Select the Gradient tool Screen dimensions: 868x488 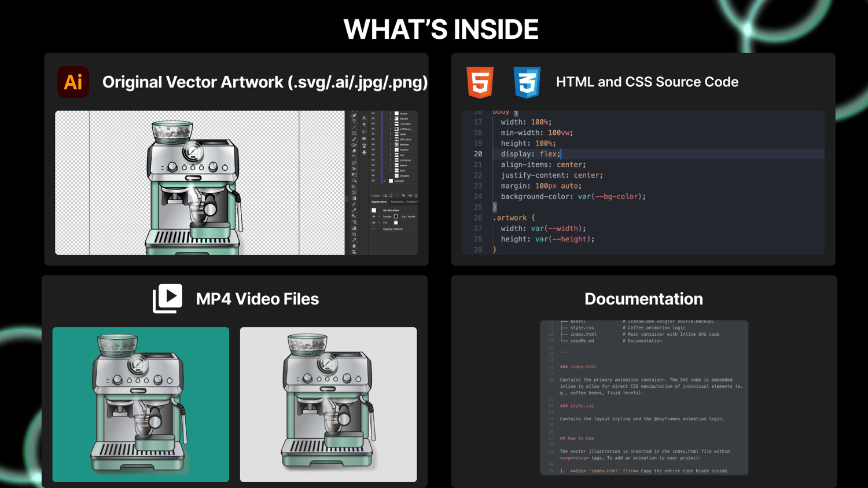[354, 199]
